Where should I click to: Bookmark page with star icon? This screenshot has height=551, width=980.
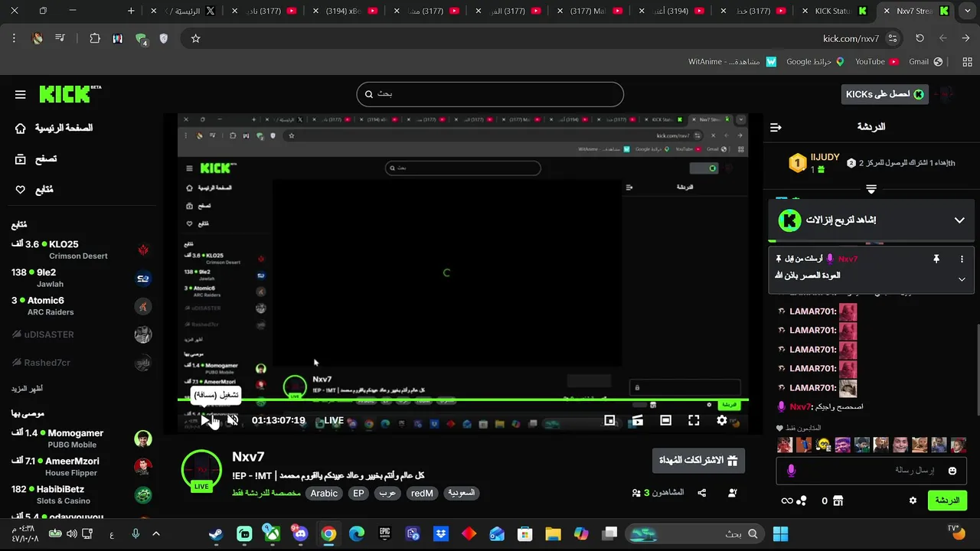(x=195, y=38)
